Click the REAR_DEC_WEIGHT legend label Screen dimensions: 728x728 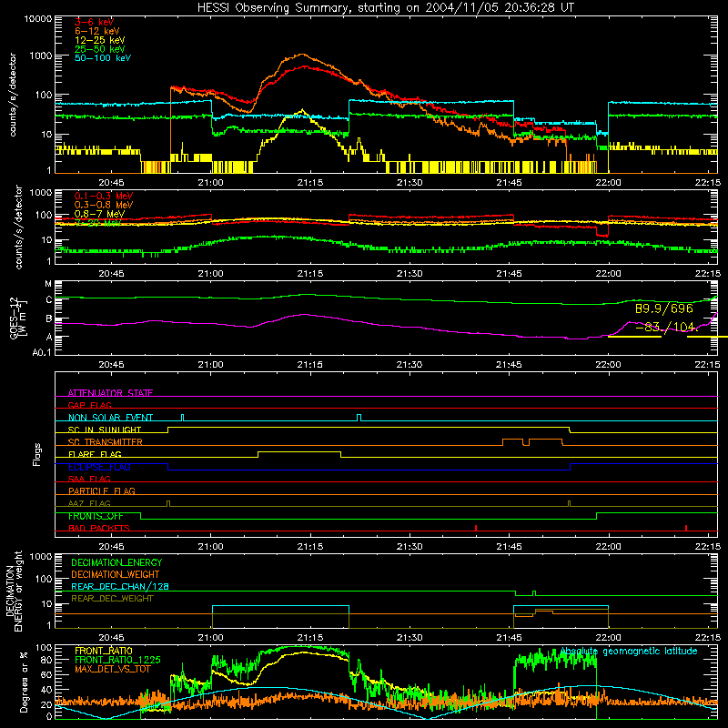coord(112,599)
